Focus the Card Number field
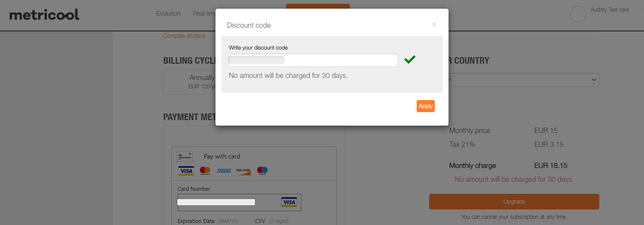This screenshot has height=225, width=644. pos(229,202)
